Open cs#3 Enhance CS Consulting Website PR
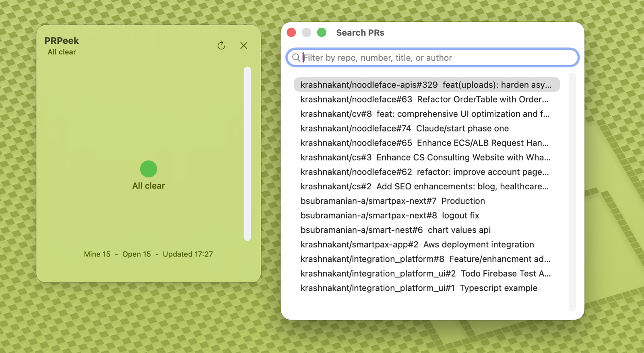The height and width of the screenshot is (353, 644). pos(427,157)
